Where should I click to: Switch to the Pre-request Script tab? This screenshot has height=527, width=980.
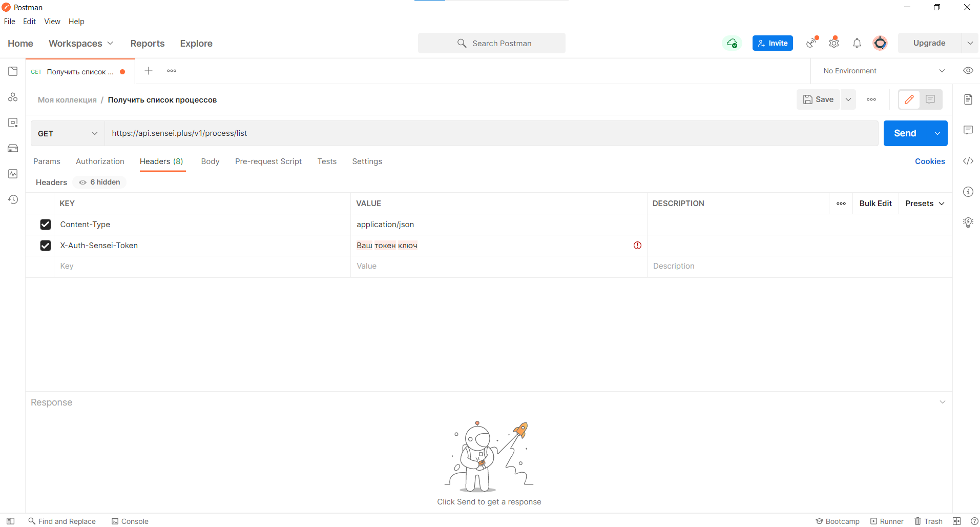point(268,161)
